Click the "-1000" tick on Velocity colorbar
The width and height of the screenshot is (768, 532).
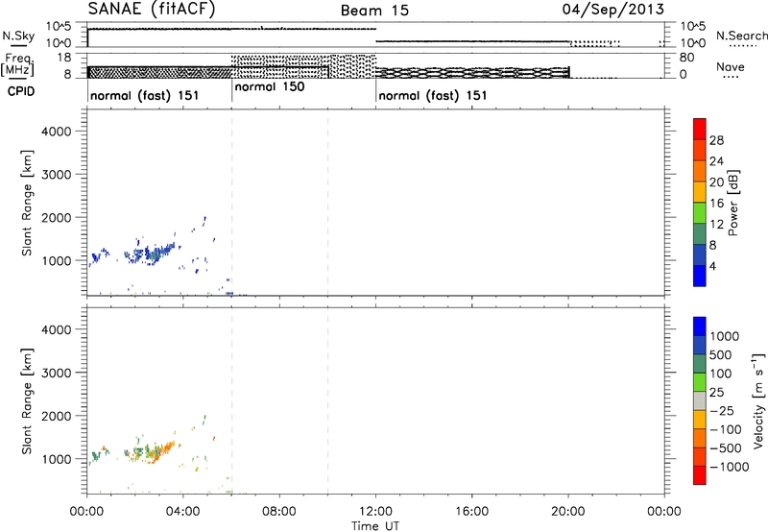click(x=730, y=467)
